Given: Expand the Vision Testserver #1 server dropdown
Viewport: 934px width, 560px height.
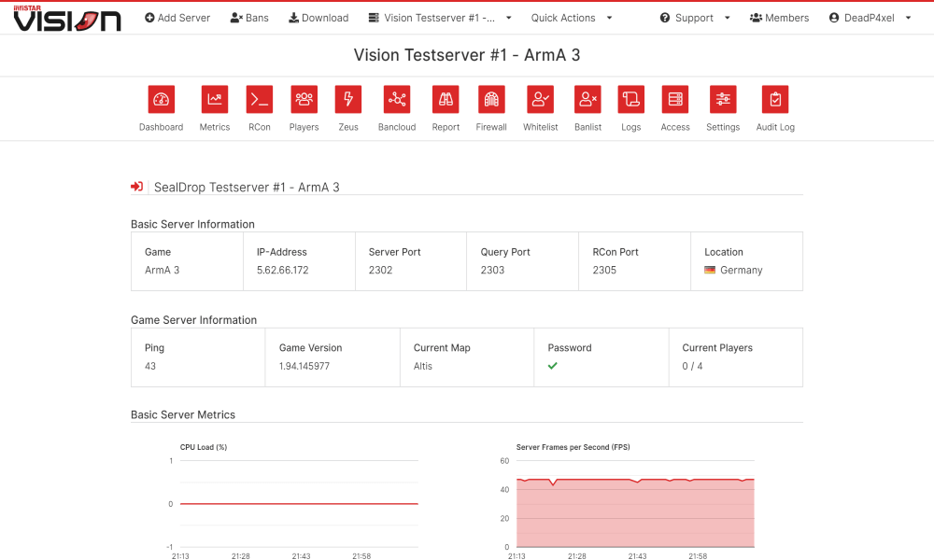Looking at the screenshot, I should [440, 18].
